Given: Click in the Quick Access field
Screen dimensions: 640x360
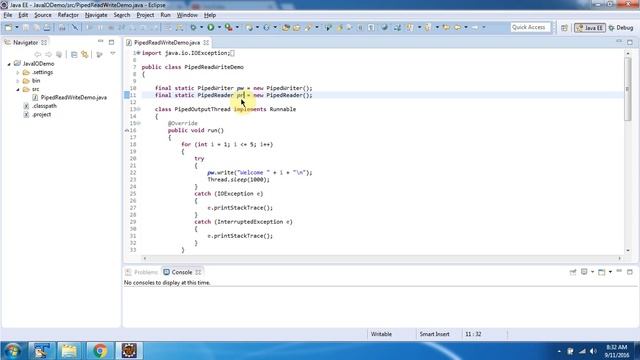Looking at the screenshot, I should click(x=530, y=27).
